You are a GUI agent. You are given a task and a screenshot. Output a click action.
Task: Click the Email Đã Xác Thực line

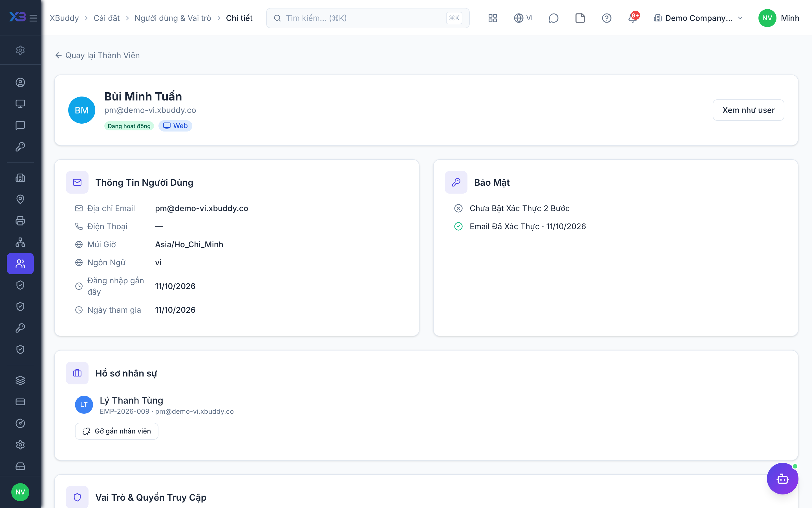(528, 226)
